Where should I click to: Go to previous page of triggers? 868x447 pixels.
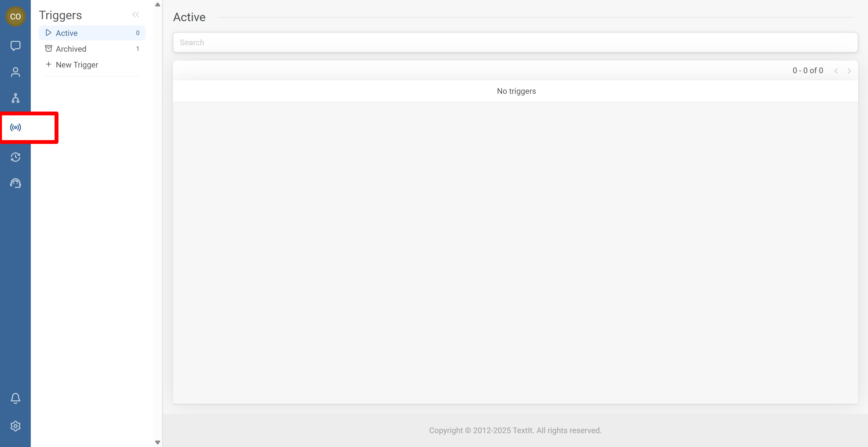(836, 71)
